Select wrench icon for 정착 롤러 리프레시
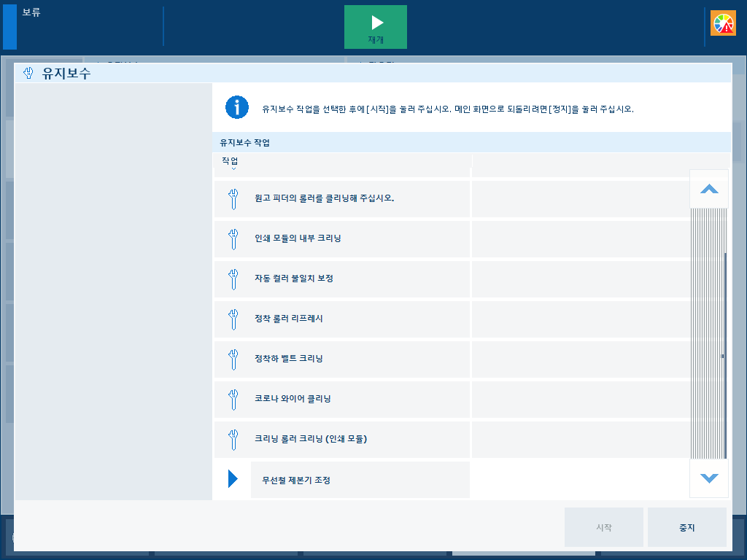The height and width of the screenshot is (560, 747). point(233,319)
